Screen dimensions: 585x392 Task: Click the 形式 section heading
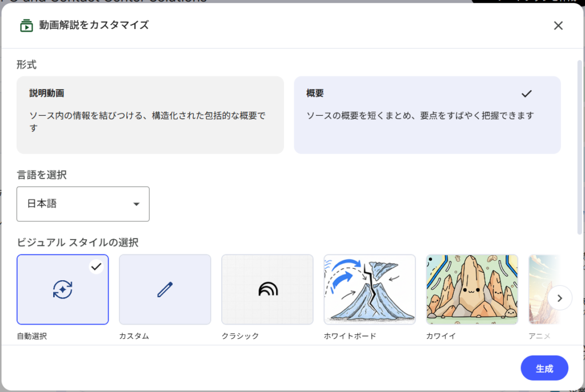(25, 64)
